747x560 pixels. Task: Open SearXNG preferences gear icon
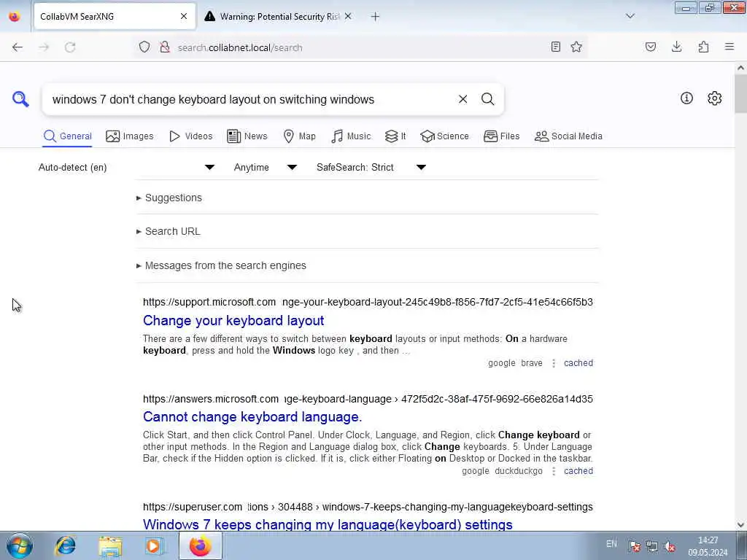tap(715, 98)
